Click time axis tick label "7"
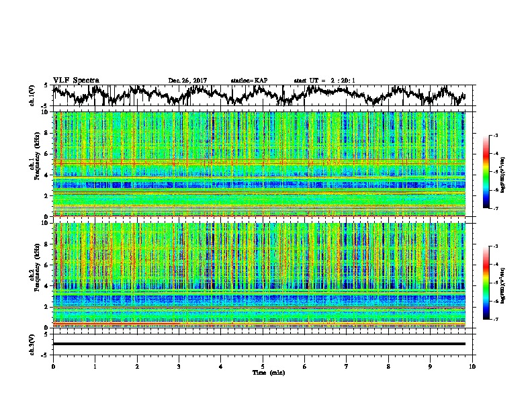 click(347, 367)
